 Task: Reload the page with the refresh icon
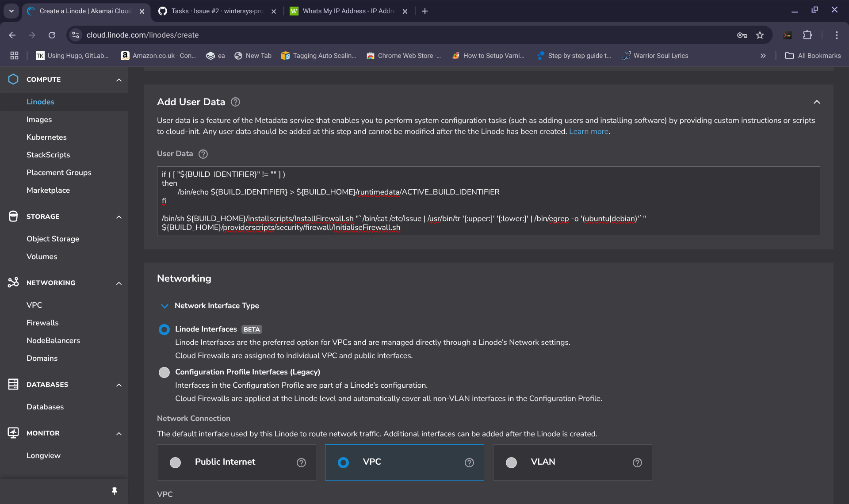(x=52, y=35)
